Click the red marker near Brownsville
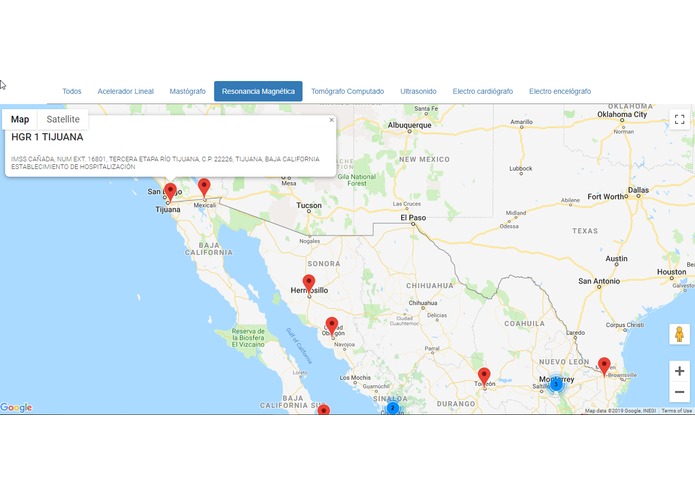The width and height of the screenshot is (695, 494). click(x=604, y=367)
